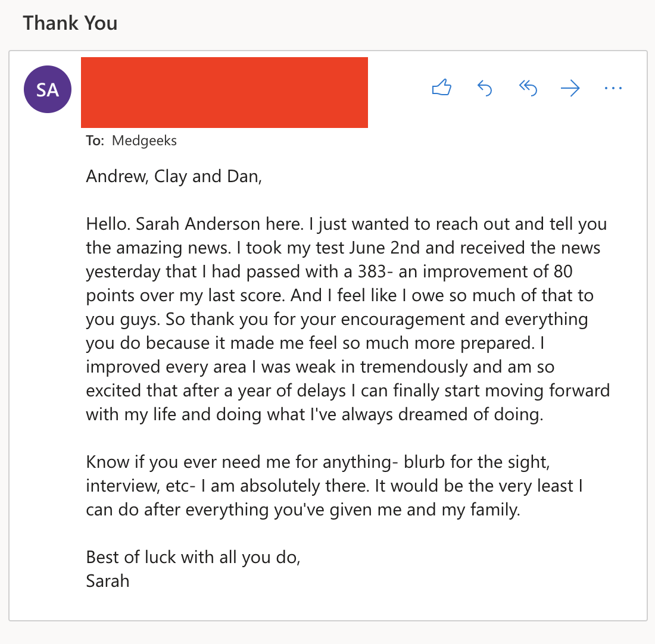655x644 pixels.
Task: Place cursor on the greeting 'Andrew, Clay and Dan'
Action: click(174, 177)
